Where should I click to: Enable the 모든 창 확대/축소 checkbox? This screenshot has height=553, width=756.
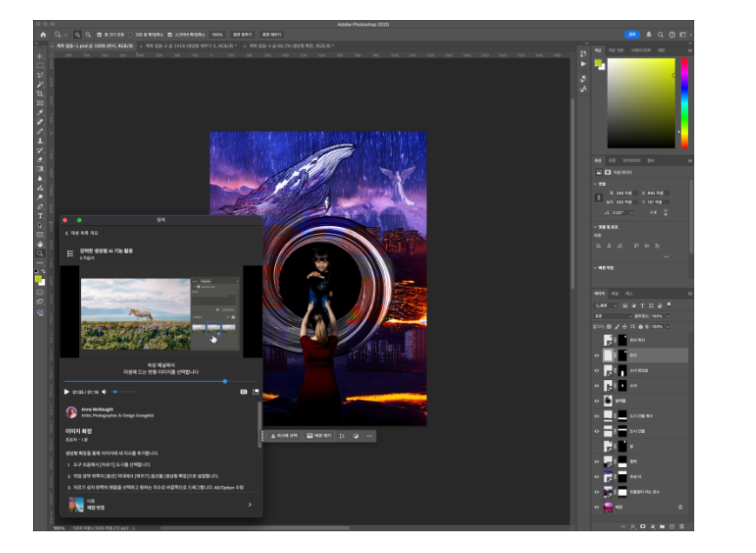pos(130,35)
